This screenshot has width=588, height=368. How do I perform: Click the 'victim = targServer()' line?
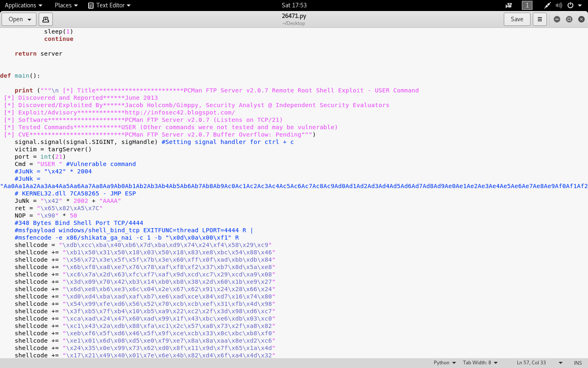tap(53, 149)
